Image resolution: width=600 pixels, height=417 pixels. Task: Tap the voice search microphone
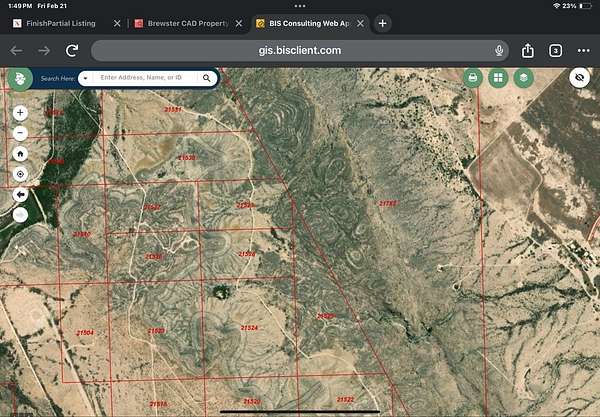point(498,50)
